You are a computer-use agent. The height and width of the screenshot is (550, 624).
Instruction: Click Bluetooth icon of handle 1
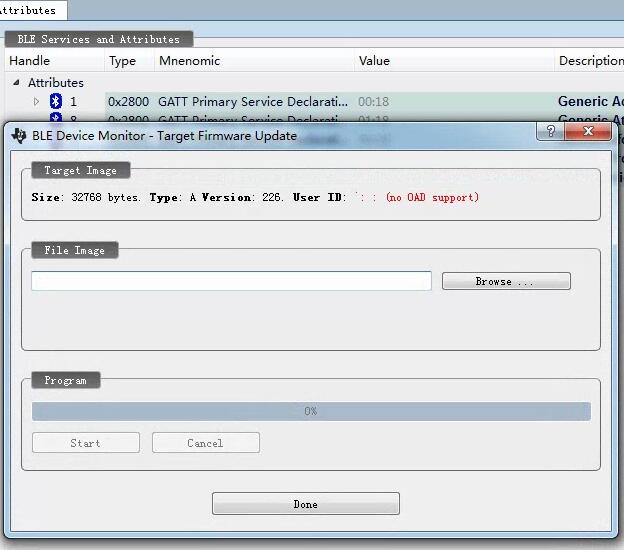tap(56, 101)
